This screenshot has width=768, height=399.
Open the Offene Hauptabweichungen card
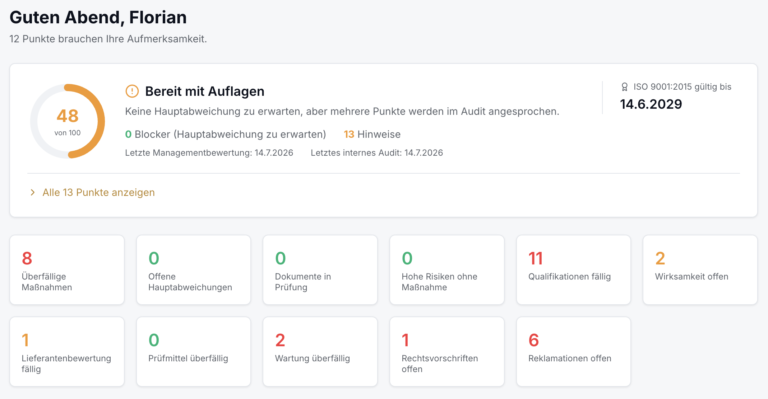point(193,270)
